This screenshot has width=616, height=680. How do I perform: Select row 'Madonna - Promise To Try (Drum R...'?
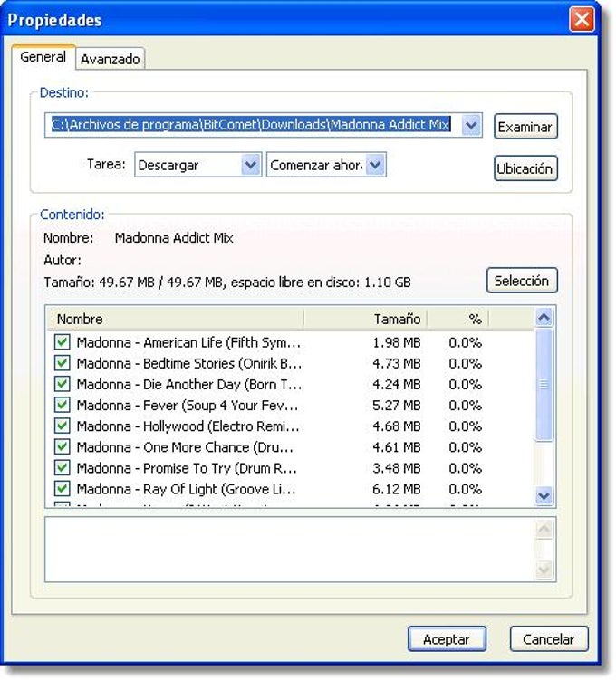(x=290, y=468)
